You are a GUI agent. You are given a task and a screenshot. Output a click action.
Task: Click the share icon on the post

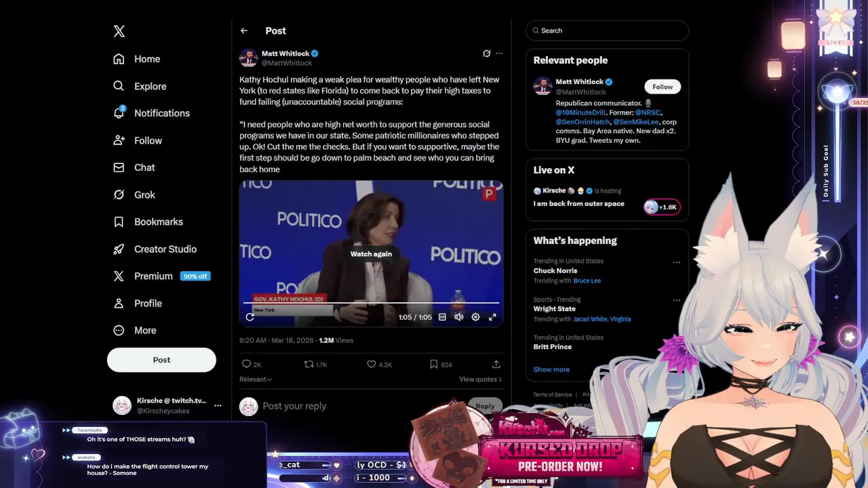point(496,364)
